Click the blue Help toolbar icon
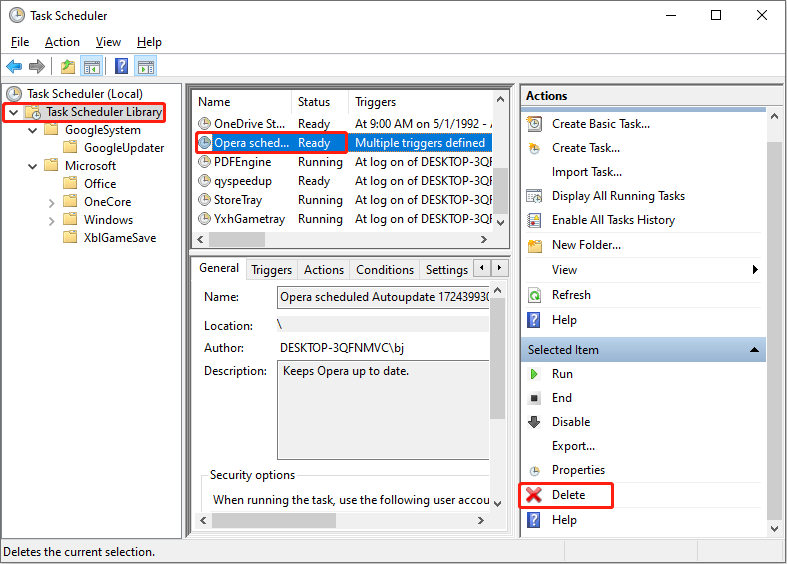 (x=121, y=66)
